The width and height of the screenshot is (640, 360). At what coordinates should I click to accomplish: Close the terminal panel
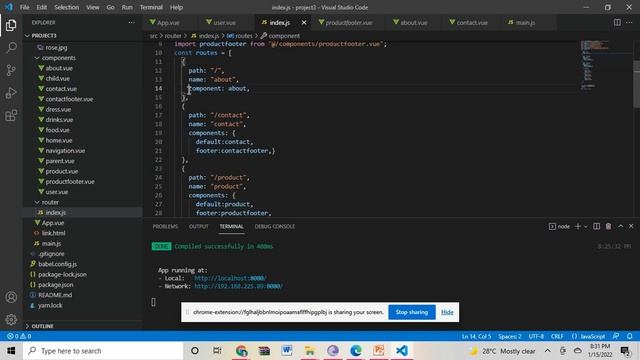631,226
